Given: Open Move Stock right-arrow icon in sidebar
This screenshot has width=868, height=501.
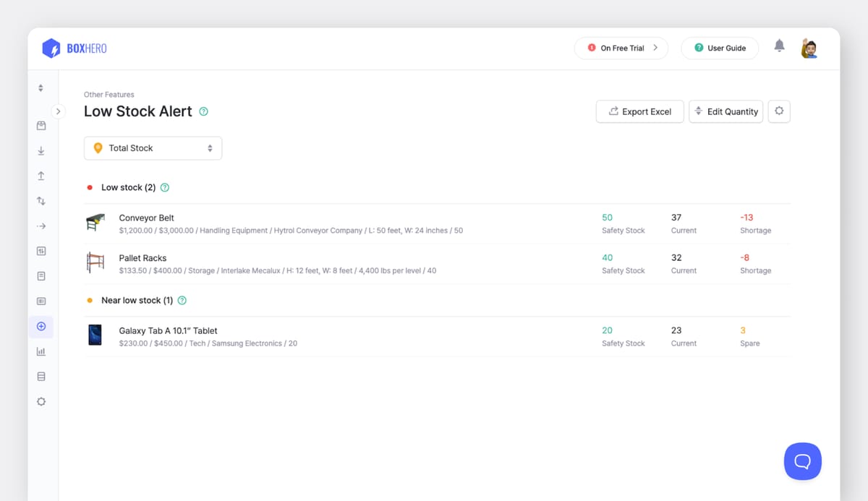Looking at the screenshot, I should coord(41,226).
